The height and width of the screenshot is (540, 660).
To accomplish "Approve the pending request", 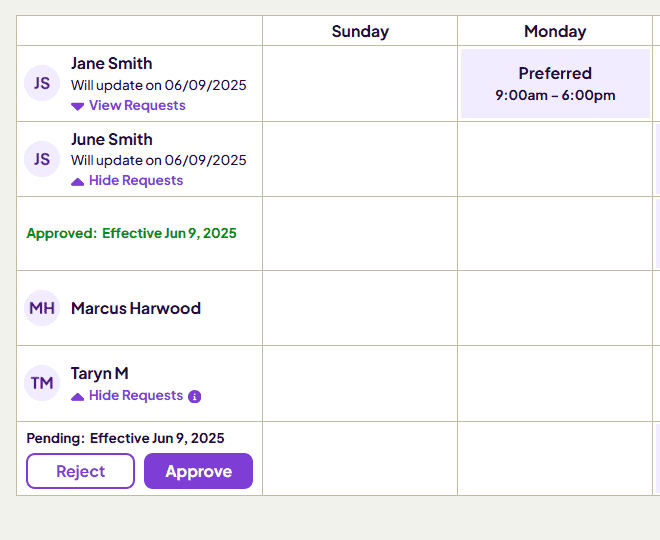I will pyautogui.click(x=198, y=471).
